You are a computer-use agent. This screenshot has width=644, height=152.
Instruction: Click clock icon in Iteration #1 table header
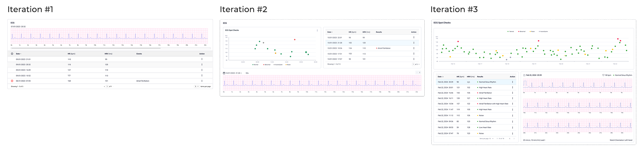pyautogui.click(x=12, y=54)
